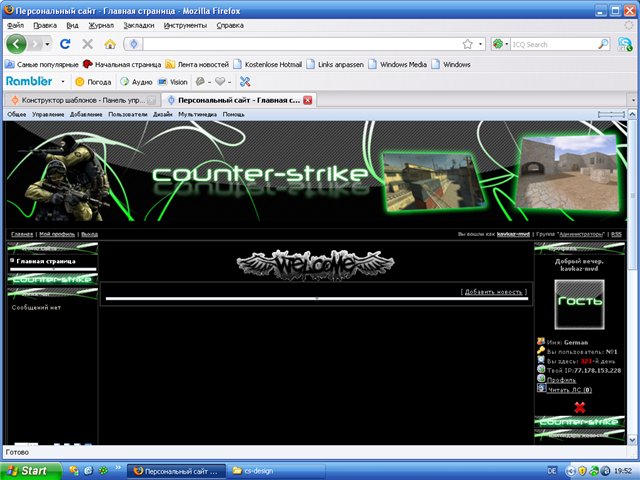Click the site identity icon in the address bar
The height and width of the screenshot is (480, 640).
tap(133, 44)
